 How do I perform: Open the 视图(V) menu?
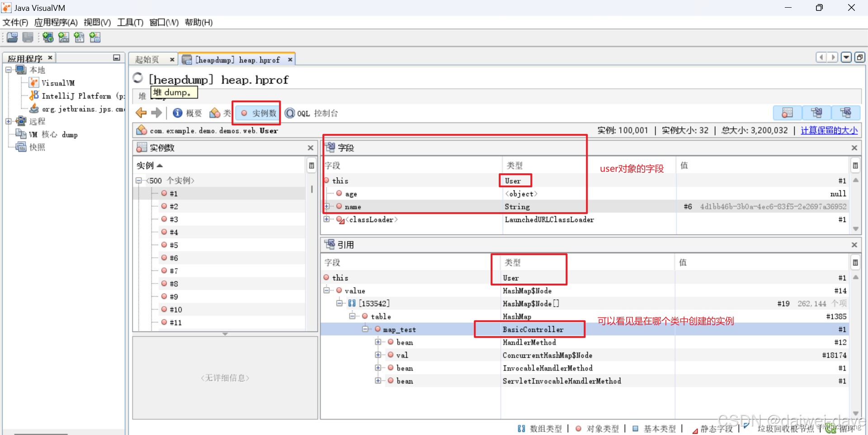click(x=97, y=22)
